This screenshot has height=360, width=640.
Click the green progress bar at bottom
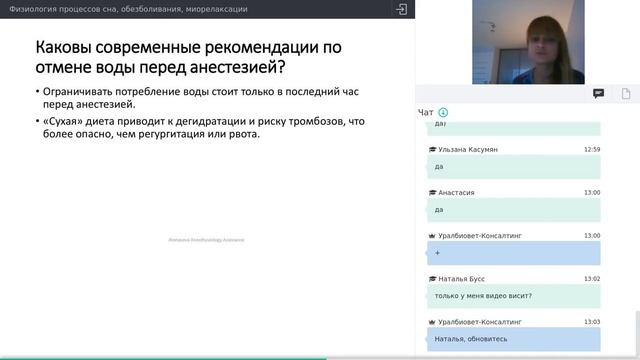point(163,358)
